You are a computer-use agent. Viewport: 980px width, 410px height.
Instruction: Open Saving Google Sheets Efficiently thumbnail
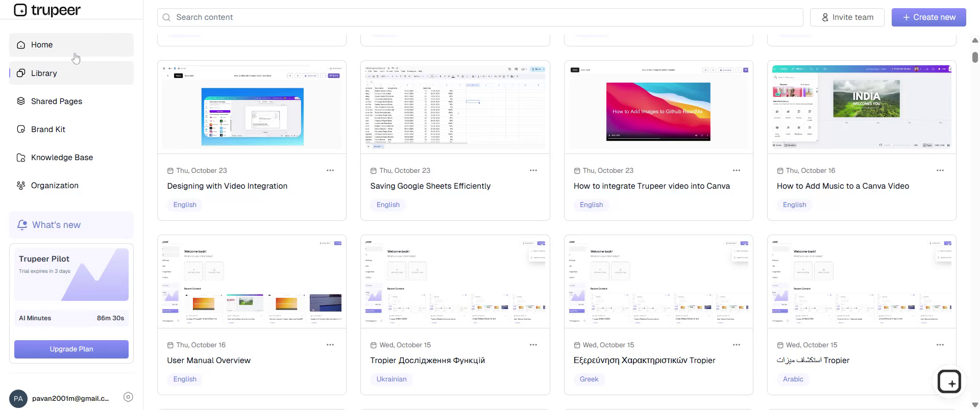point(455,107)
